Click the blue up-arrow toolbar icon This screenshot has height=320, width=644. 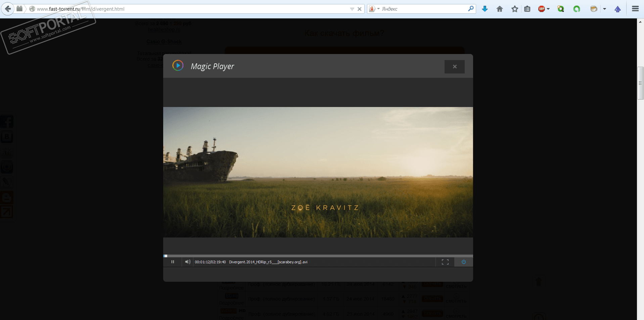pos(618,9)
